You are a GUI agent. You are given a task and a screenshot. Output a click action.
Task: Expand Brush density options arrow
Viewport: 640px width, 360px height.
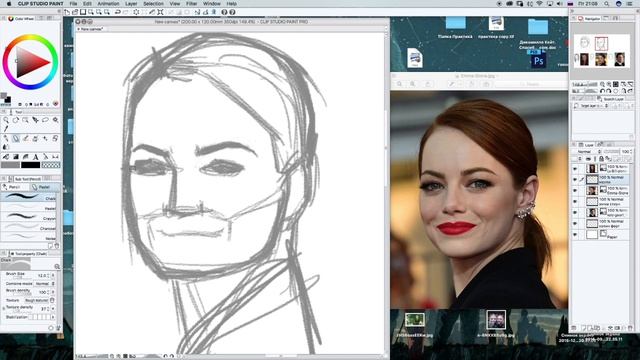point(53,292)
